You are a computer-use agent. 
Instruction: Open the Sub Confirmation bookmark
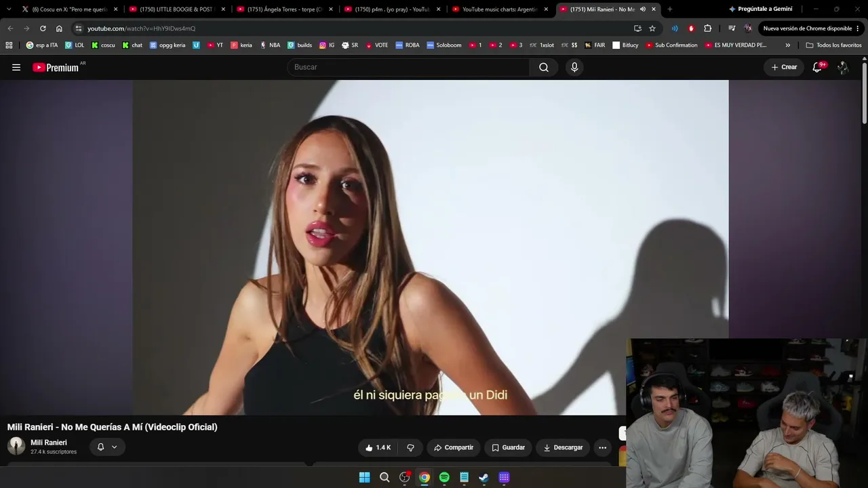coord(671,45)
